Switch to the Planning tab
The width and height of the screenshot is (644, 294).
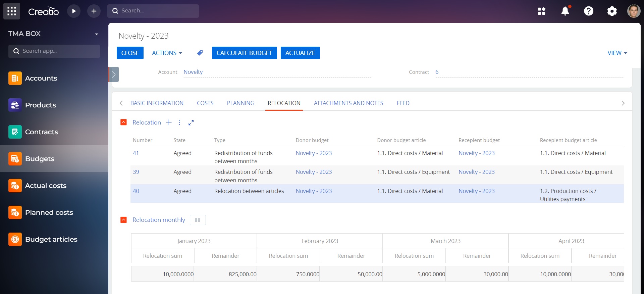(x=240, y=103)
